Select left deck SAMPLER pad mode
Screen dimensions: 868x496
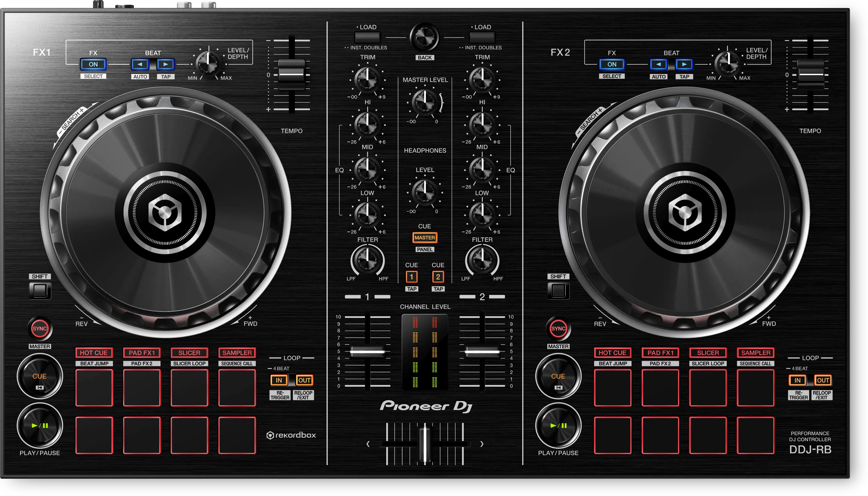(237, 353)
